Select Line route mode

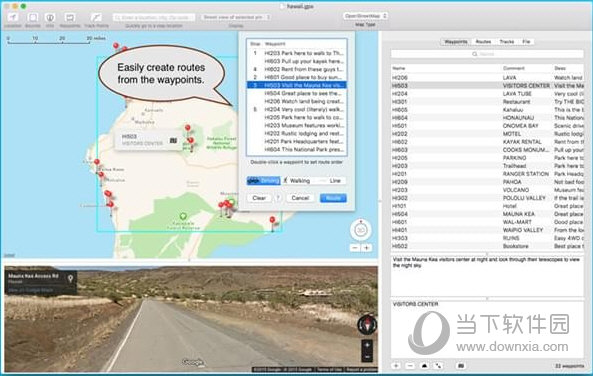331,181
